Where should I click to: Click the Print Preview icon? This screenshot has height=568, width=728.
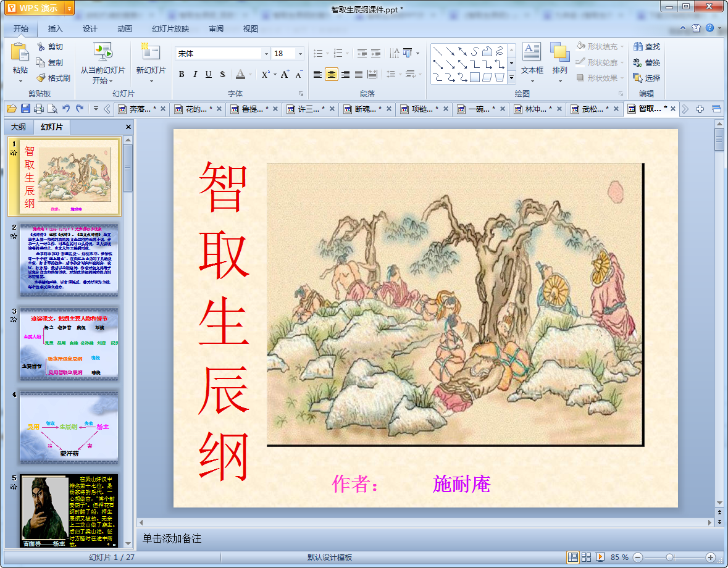tap(52, 109)
